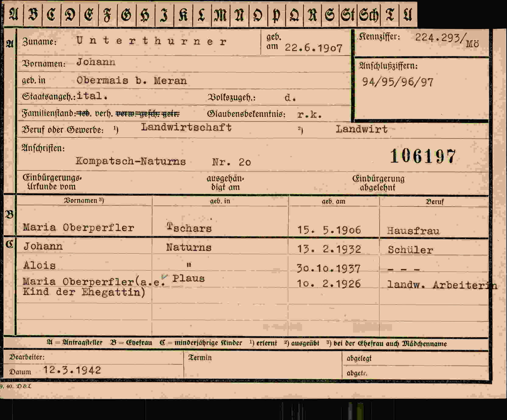Click the Volkszugeh. value 'd.'
The image size is (507, 420).
[x=290, y=98]
